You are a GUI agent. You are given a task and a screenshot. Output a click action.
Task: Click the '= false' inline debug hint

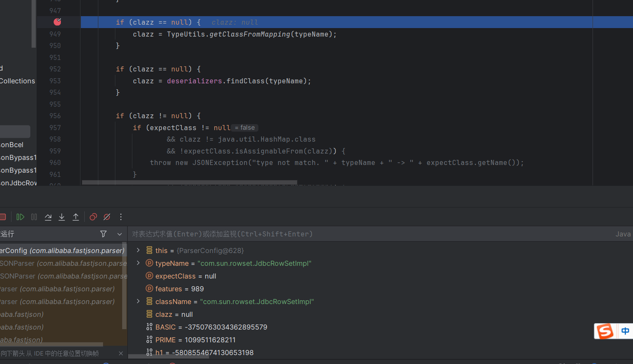tap(245, 128)
